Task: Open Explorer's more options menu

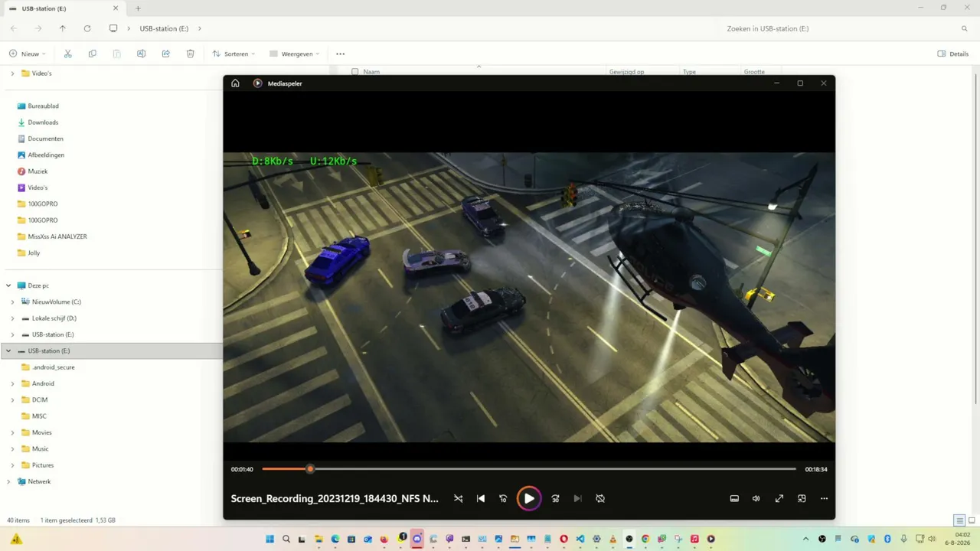Action: point(341,54)
